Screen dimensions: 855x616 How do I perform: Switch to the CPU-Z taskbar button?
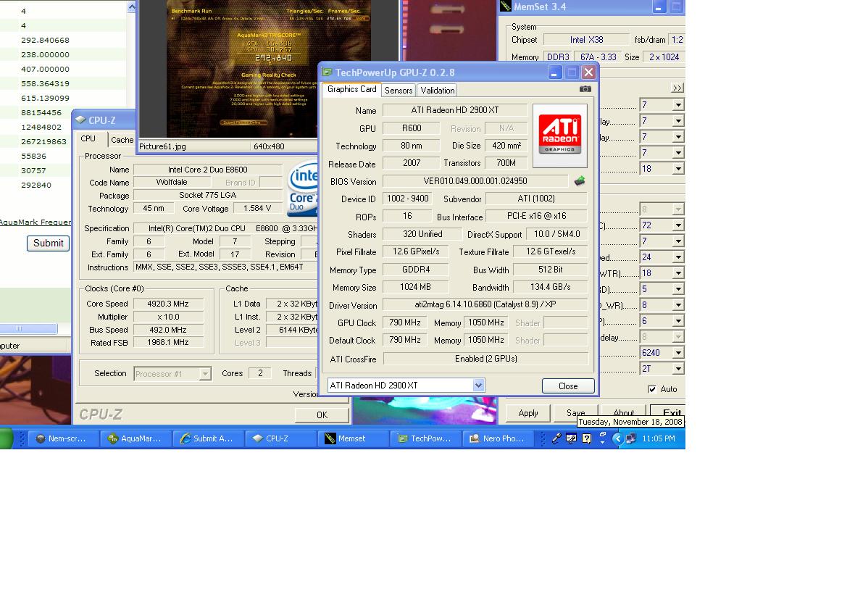[281, 438]
